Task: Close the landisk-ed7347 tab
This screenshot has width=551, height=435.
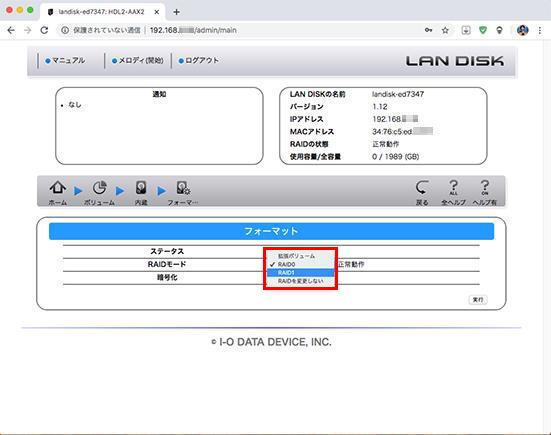Action: pos(157,12)
